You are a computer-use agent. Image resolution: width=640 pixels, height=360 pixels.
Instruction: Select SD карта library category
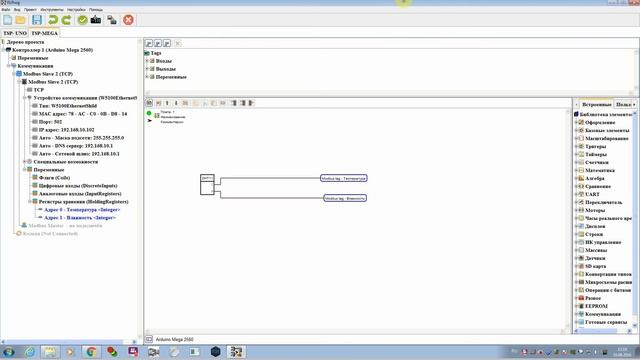tap(596, 266)
